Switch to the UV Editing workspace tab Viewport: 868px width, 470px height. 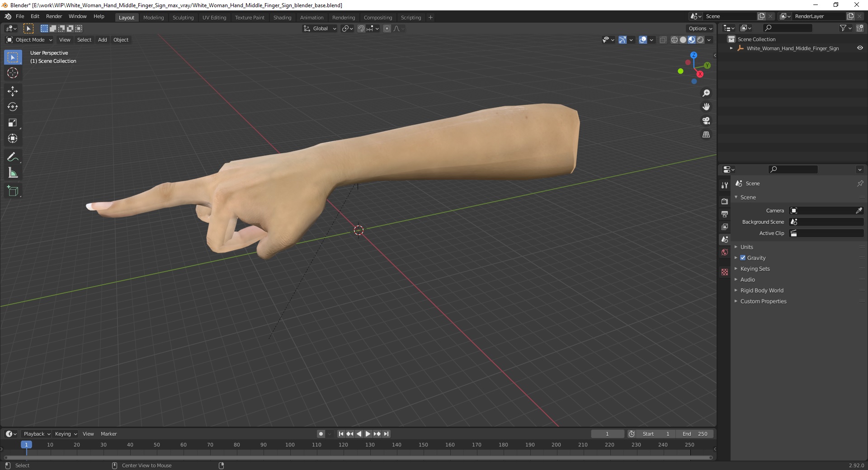click(214, 18)
